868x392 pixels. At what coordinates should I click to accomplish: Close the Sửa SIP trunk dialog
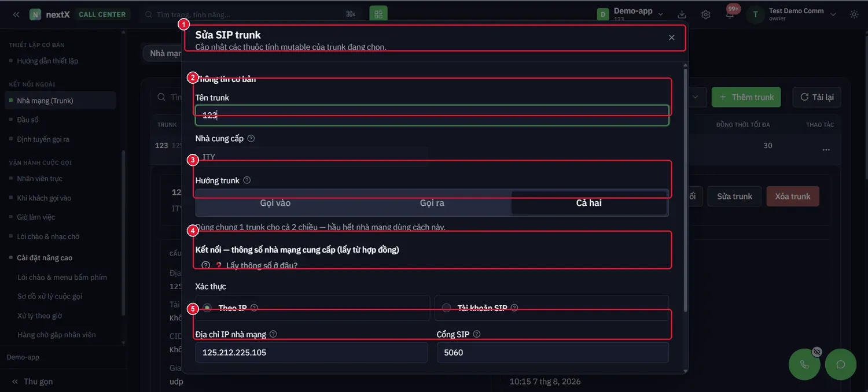672,38
